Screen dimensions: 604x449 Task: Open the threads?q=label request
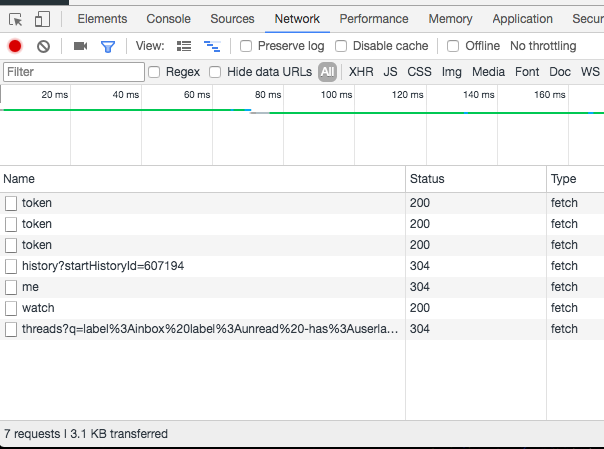coord(210,329)
